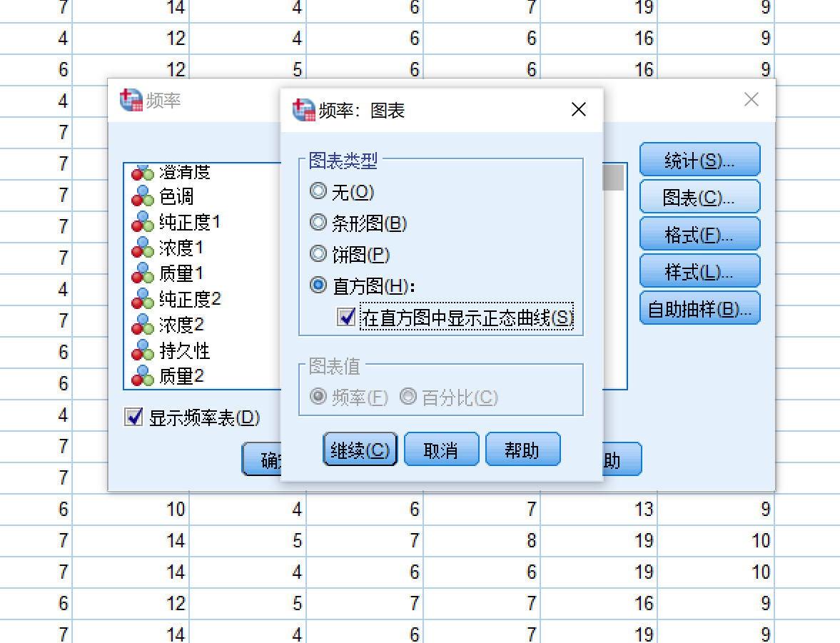Image resolution: width=840 pixels, height=643 pixels.
Task: Click 取消 in the 图表 dialog
Action: (442, 449)
